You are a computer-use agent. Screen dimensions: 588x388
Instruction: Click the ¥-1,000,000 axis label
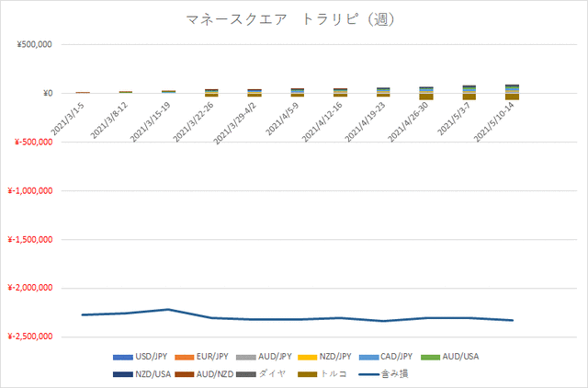pos(30,191)
